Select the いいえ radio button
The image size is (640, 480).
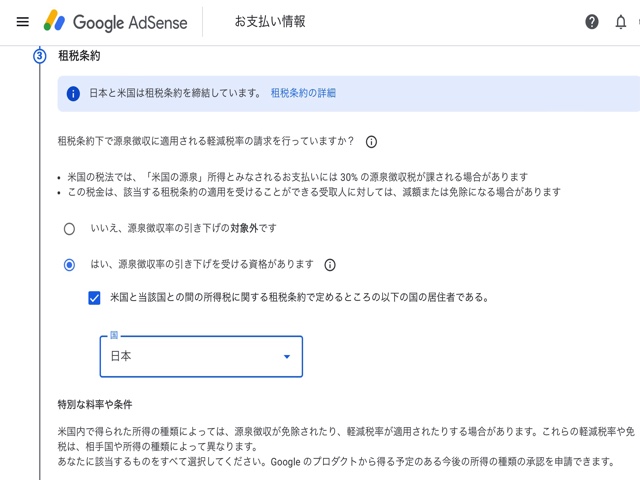(69, 229)
